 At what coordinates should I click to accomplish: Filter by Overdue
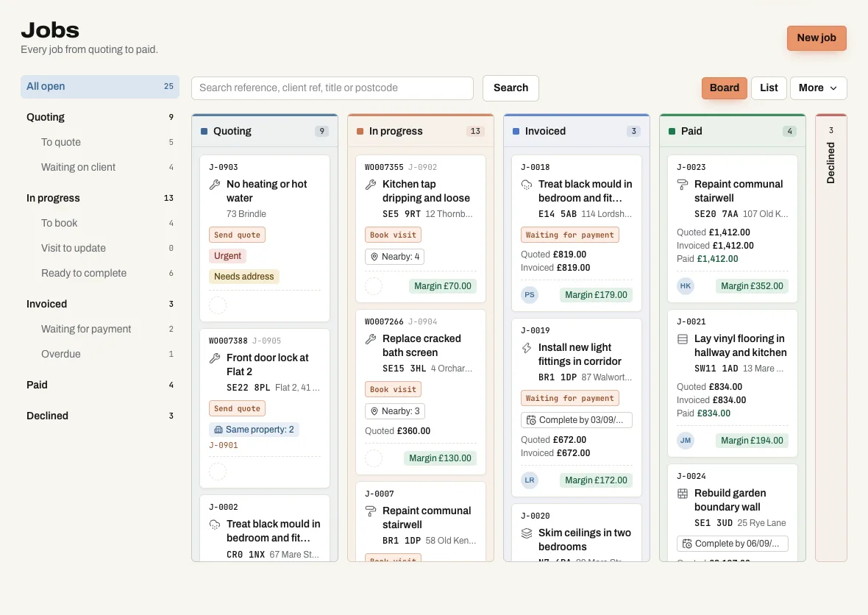(x=100, y=354)
